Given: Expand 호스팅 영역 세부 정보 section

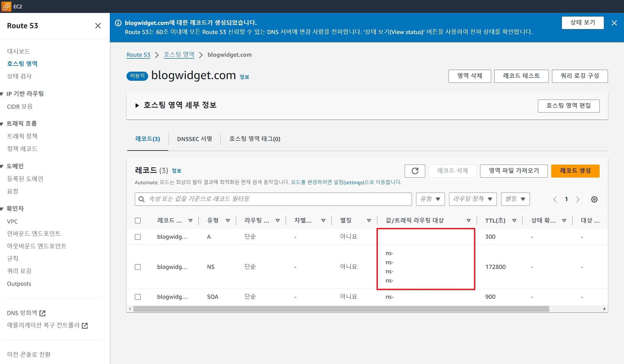Looking at the screenshot, I should [x=137, y=105].
